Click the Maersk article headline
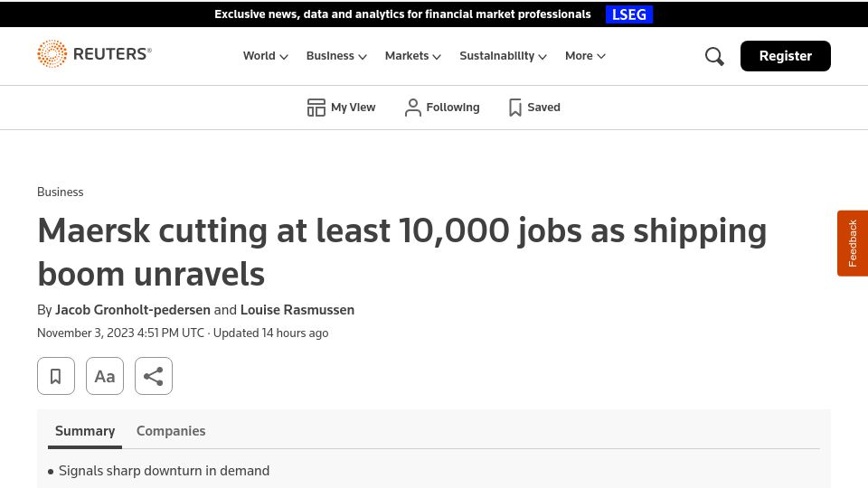 coord(401,252)
